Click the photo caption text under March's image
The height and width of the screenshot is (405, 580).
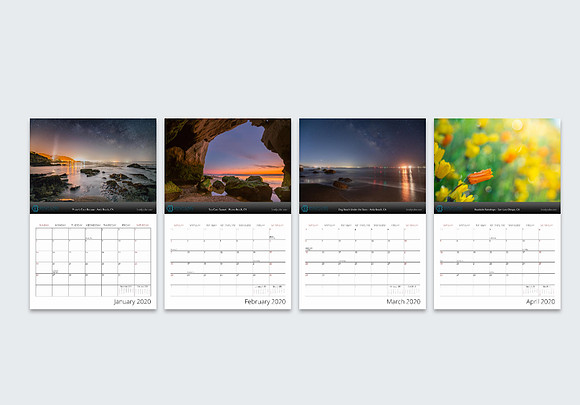coord(362,209)
